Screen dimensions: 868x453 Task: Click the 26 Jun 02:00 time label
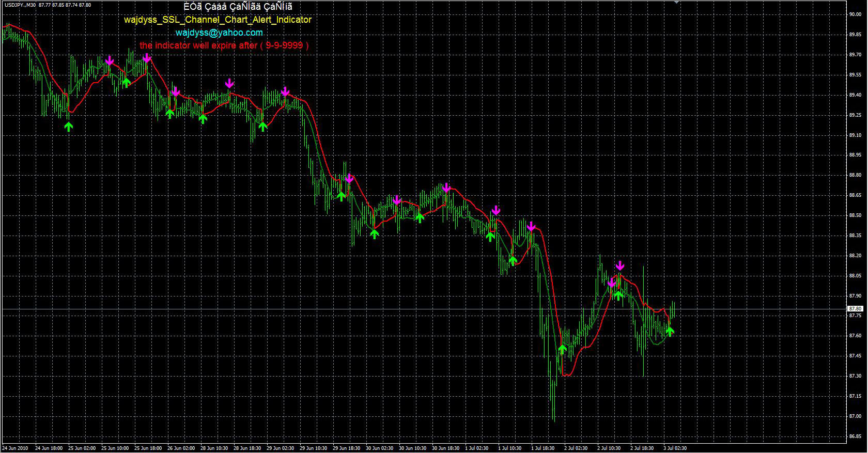point(181,448)
